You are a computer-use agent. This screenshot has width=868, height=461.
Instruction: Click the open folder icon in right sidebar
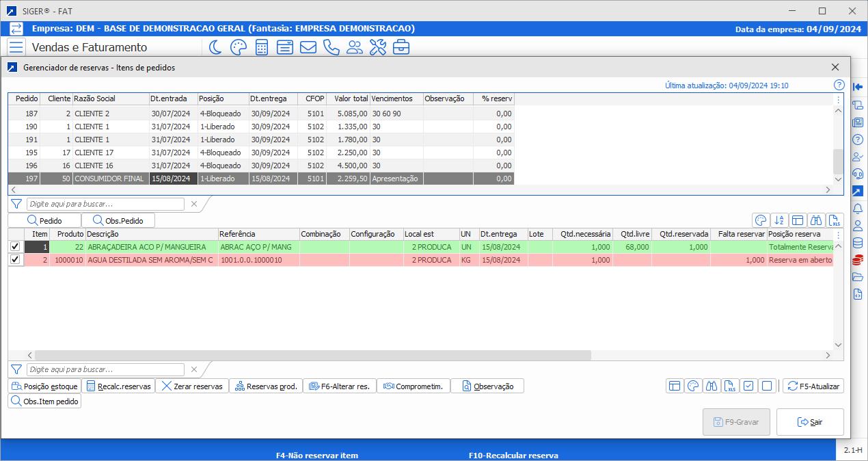tap(858, 277)
